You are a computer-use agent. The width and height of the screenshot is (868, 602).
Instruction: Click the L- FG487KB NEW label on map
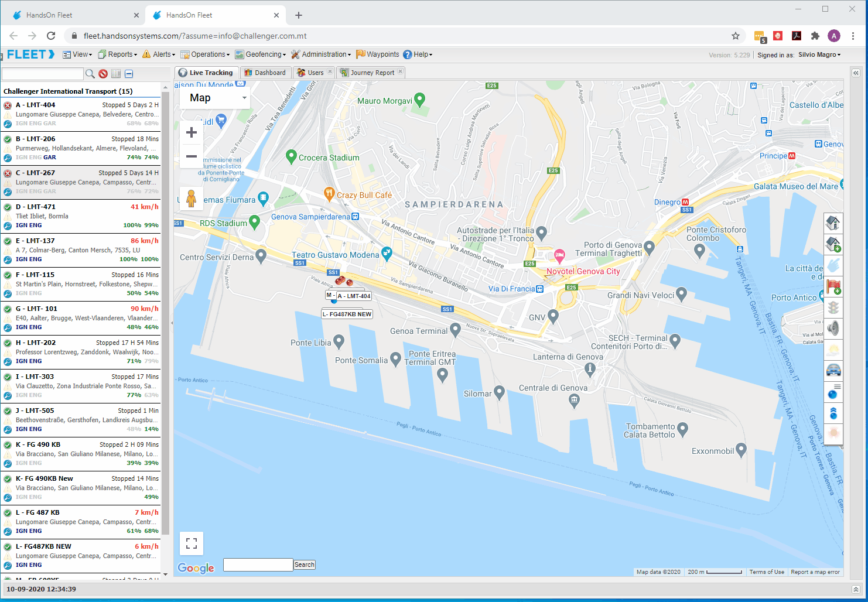click(x=347, y=314)
